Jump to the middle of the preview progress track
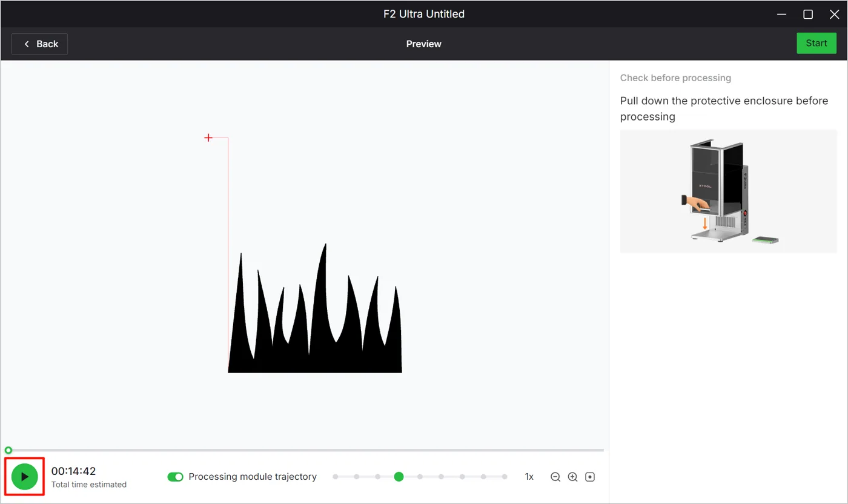848x504 pixels. [x=306, y=450]
